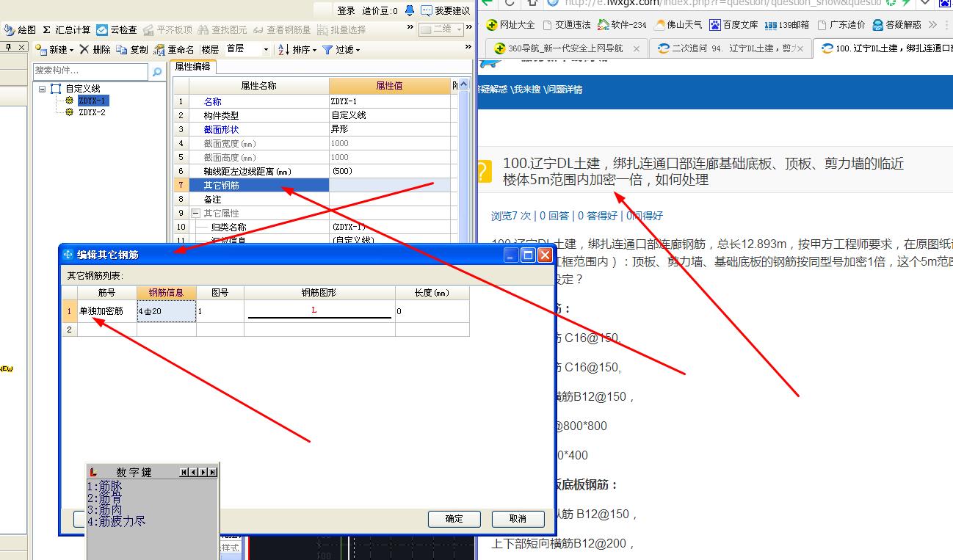Screen dimensions: 953x560
Task: Click the notification bell icon
Action: point(409,10)
